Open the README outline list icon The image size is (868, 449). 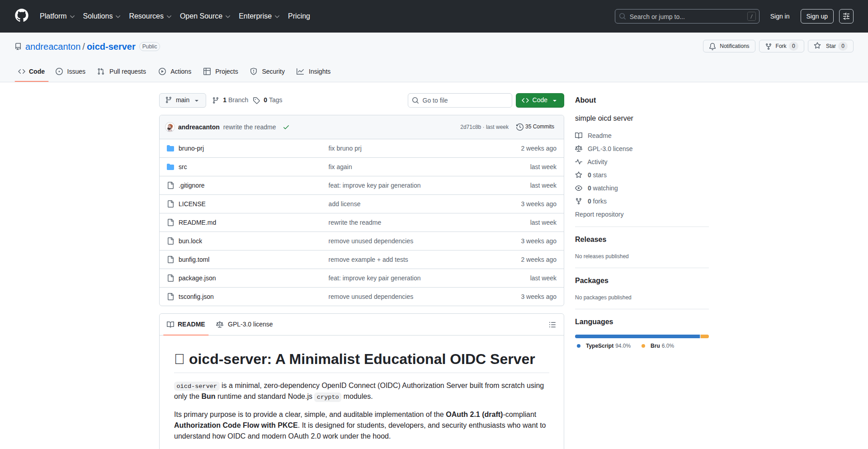click(552, 325)
